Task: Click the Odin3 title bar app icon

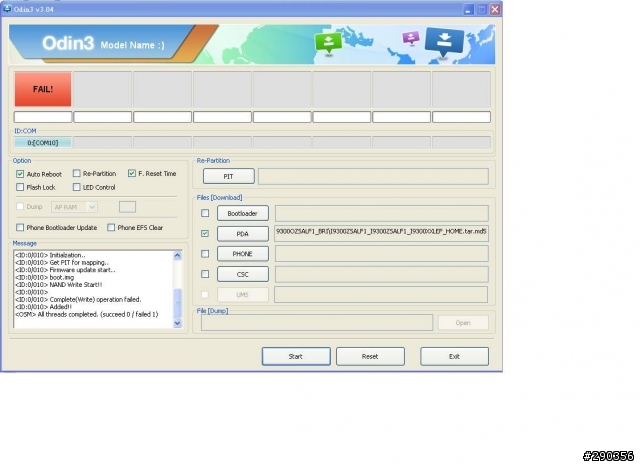Action: click(7, 9)
